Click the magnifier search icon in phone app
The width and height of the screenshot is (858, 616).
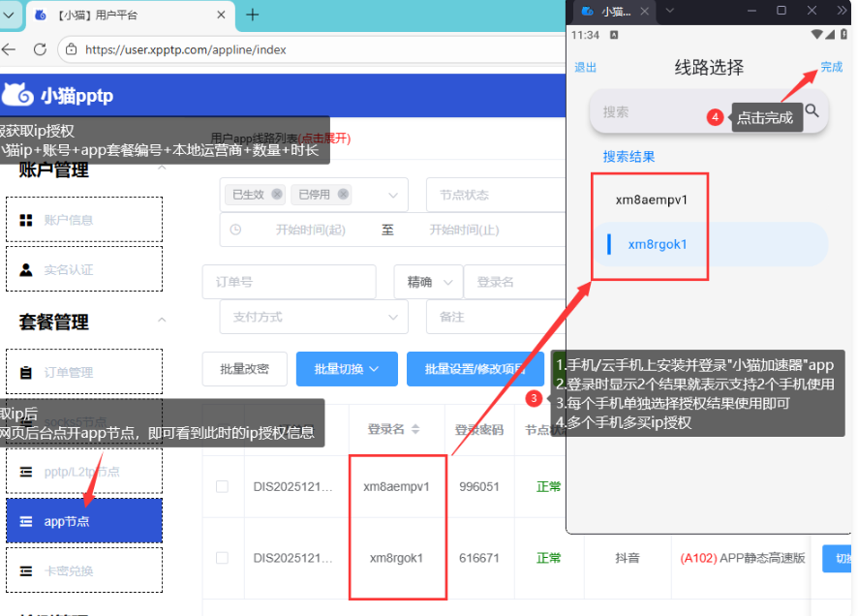tap(812, 111)
